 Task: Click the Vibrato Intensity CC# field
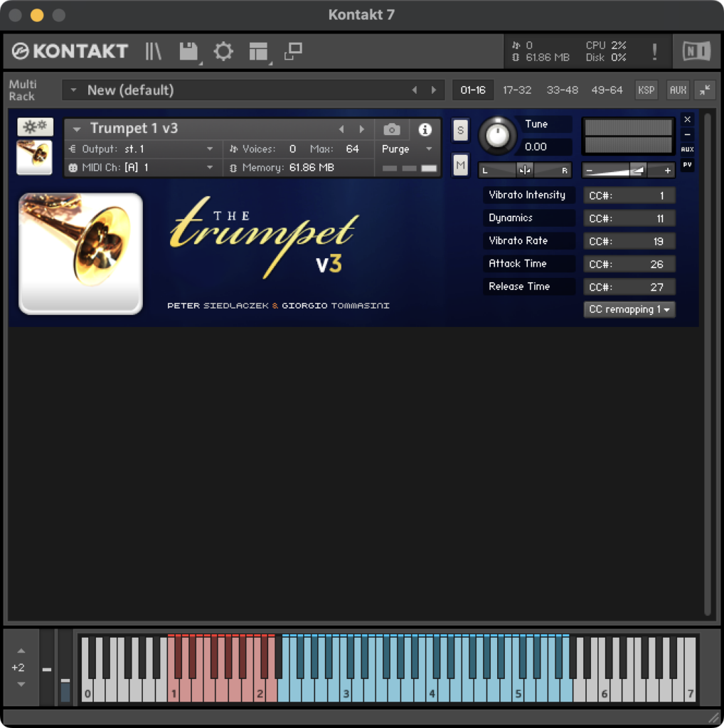pyautogui.click(x=629, y=196)
